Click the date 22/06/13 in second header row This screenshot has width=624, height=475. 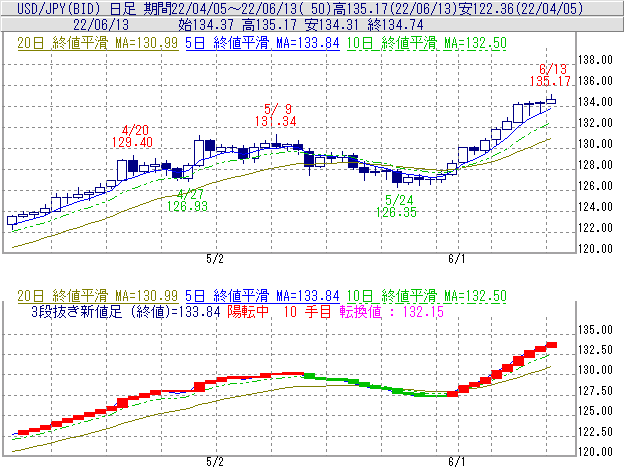click(101, 25)
